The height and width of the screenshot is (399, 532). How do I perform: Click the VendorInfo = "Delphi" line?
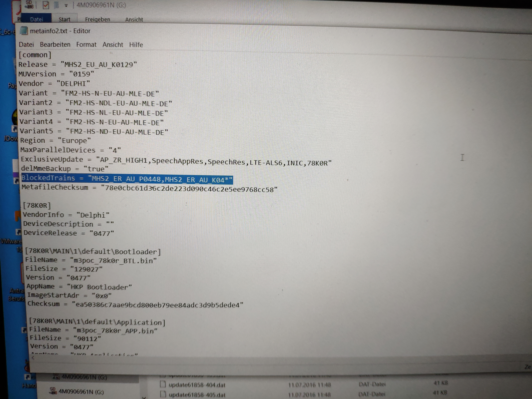(x=66, y=215)
